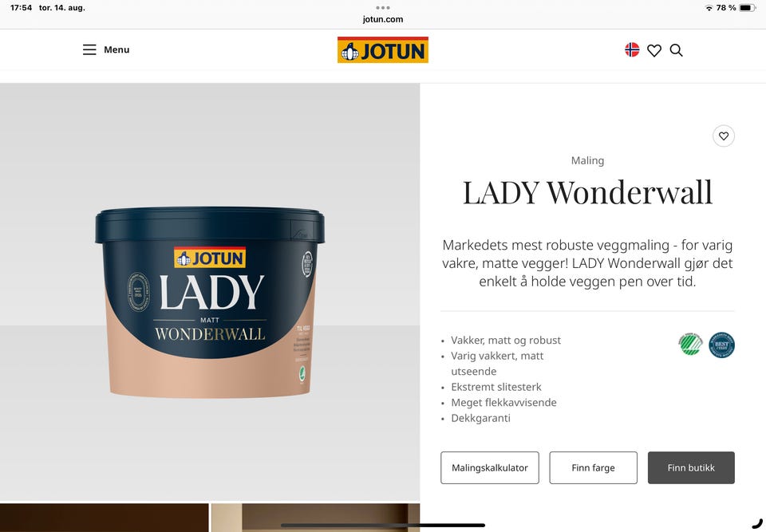
Task: Click the Finn butikk button
Action: (x=691, y=467)
